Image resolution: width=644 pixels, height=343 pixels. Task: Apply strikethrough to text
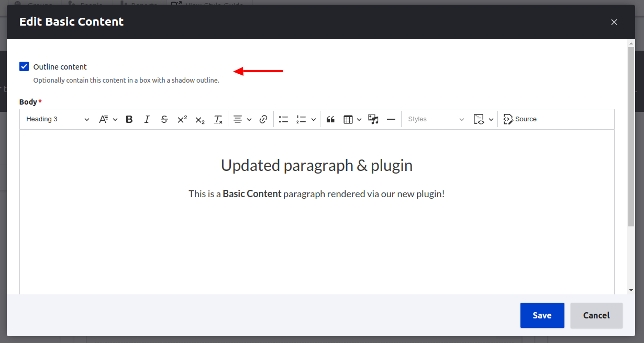tap(164, 119)
